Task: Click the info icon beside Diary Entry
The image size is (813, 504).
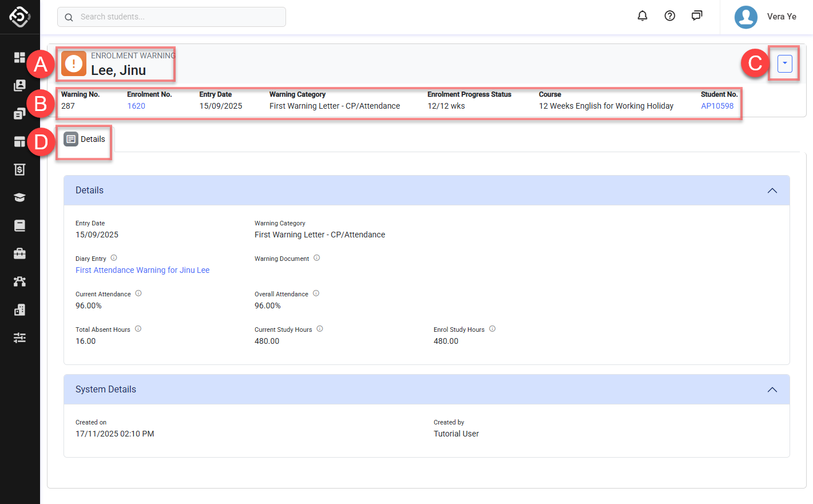Action: tap(114, 258)
